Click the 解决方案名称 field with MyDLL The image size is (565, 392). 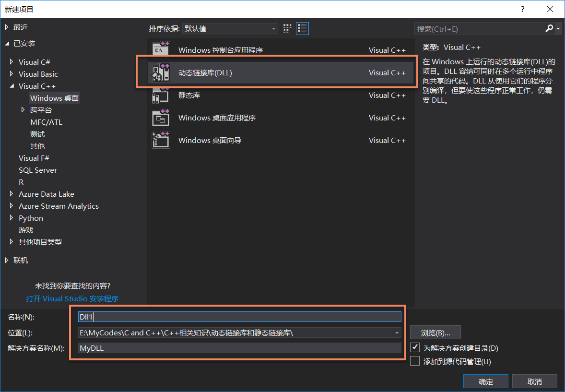coord(240,348)
